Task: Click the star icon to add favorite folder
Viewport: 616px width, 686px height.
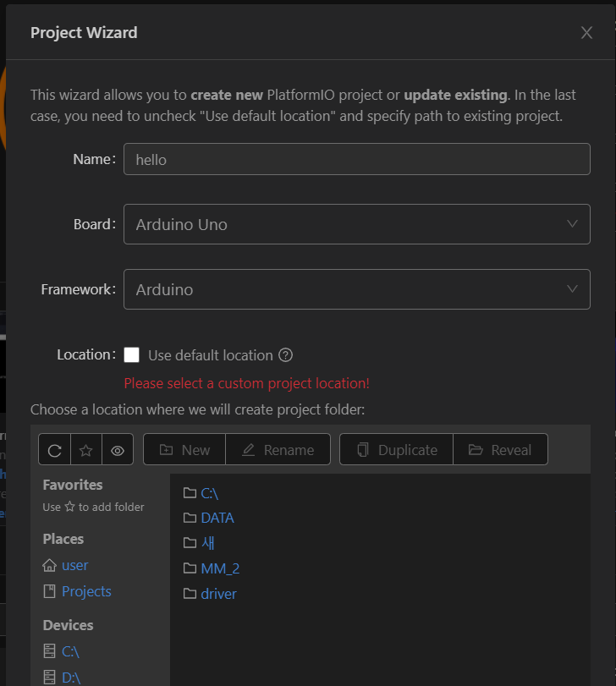Action: pos(86,450)
